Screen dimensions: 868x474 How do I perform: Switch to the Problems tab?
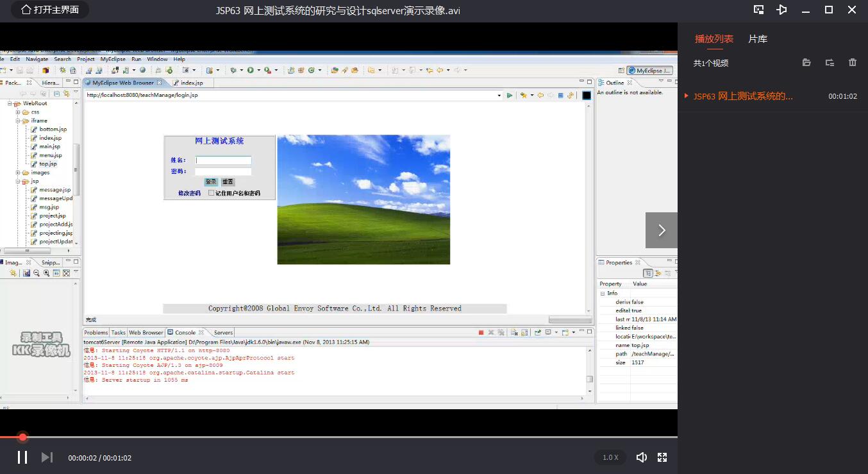tap(96, 332)
